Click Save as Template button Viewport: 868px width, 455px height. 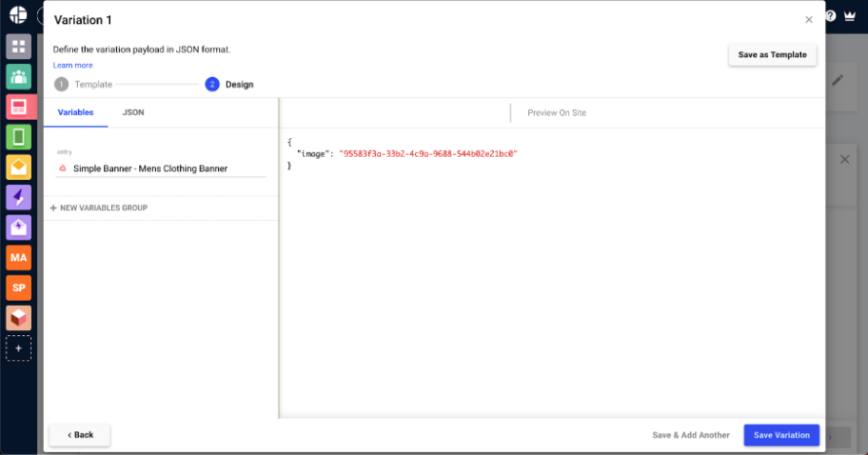[772, 55]
